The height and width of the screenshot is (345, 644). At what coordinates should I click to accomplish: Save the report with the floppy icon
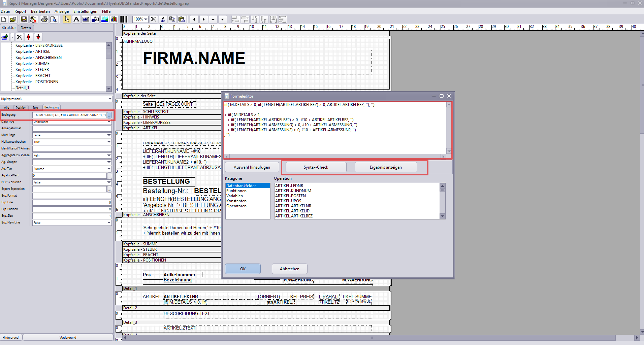[24, 19]
